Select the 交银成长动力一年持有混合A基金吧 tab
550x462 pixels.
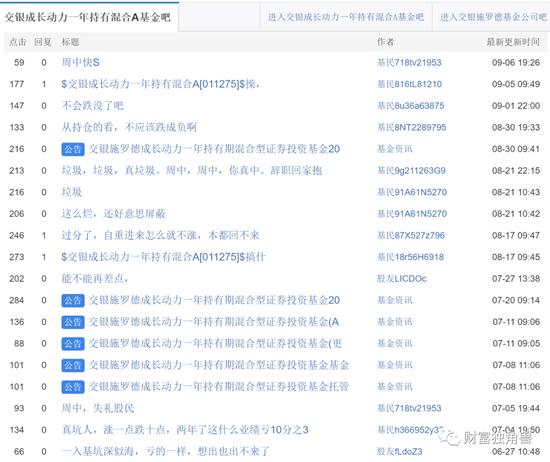tap(88, 17)
